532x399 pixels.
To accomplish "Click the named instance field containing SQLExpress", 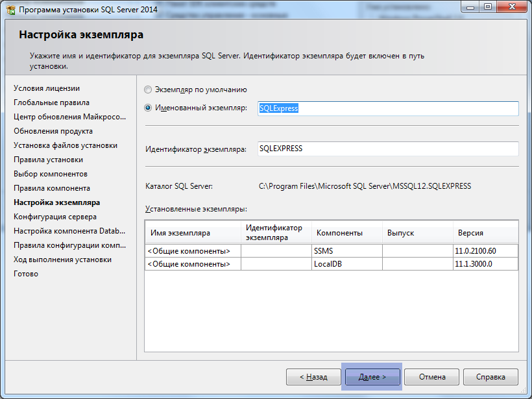I will (388, 108).
